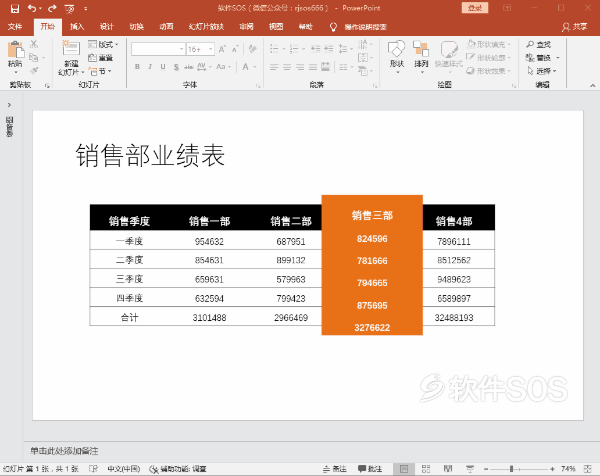Open the File menu
This screenshot has width=600, height=476.
[15, 27]
